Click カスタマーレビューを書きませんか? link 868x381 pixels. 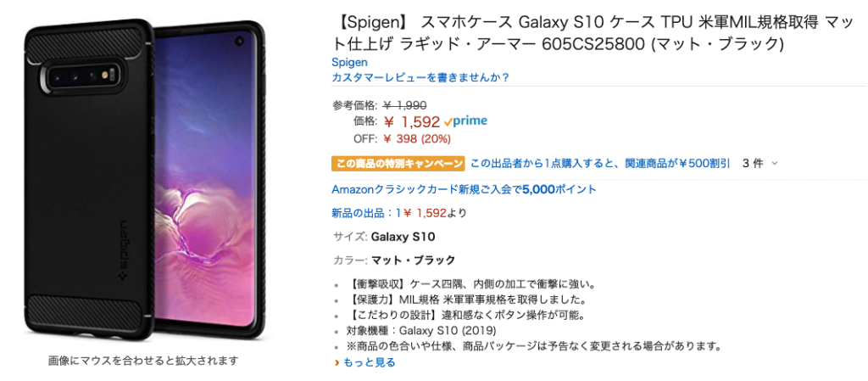pyautogui.click(x=420, y=77)
